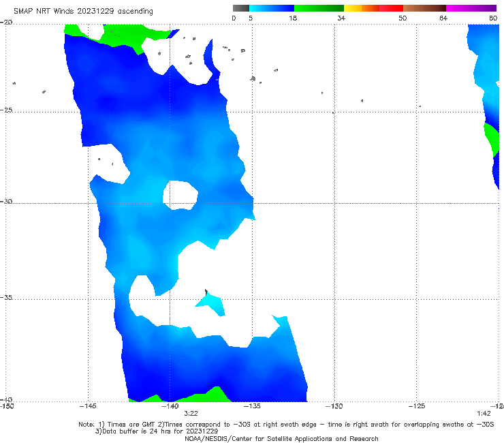
Task: Click the gray 0–5 color bar segment
Action: 240,8
